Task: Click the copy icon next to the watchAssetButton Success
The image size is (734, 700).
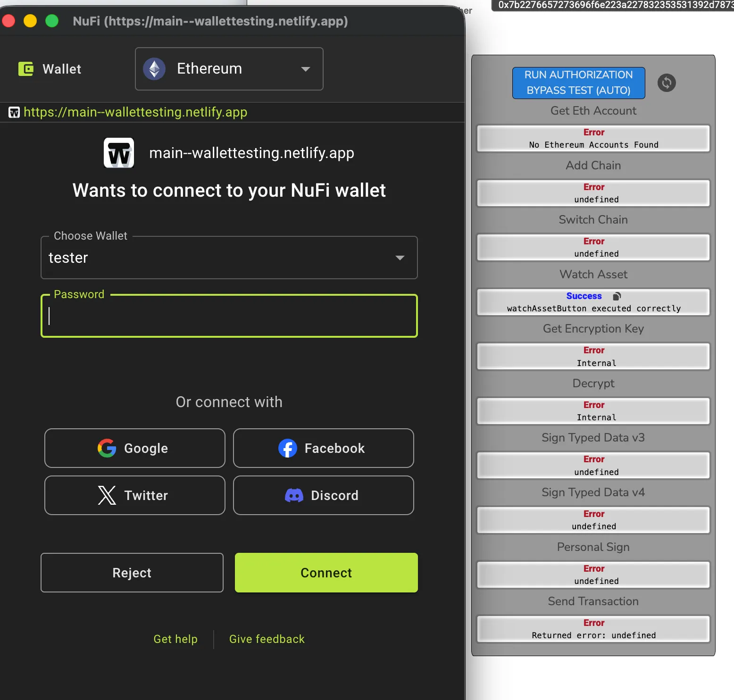Action: point(617,296)
